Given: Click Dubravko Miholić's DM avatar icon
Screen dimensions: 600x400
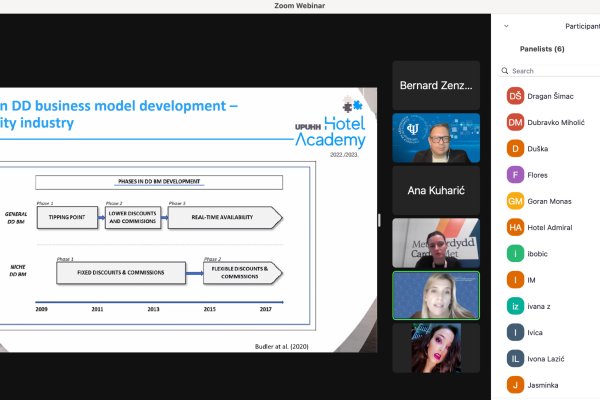Looking at the screenshot, I should coord(516,123).
